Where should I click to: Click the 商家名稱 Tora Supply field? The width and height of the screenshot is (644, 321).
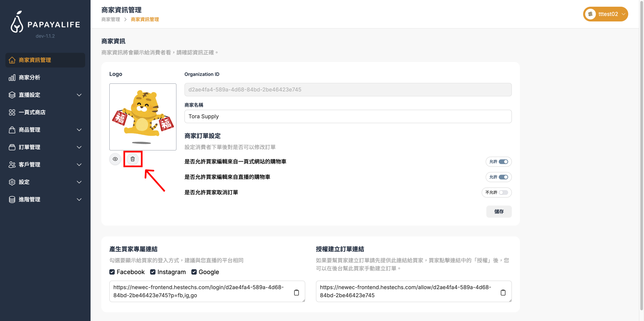tap(348, 116)
